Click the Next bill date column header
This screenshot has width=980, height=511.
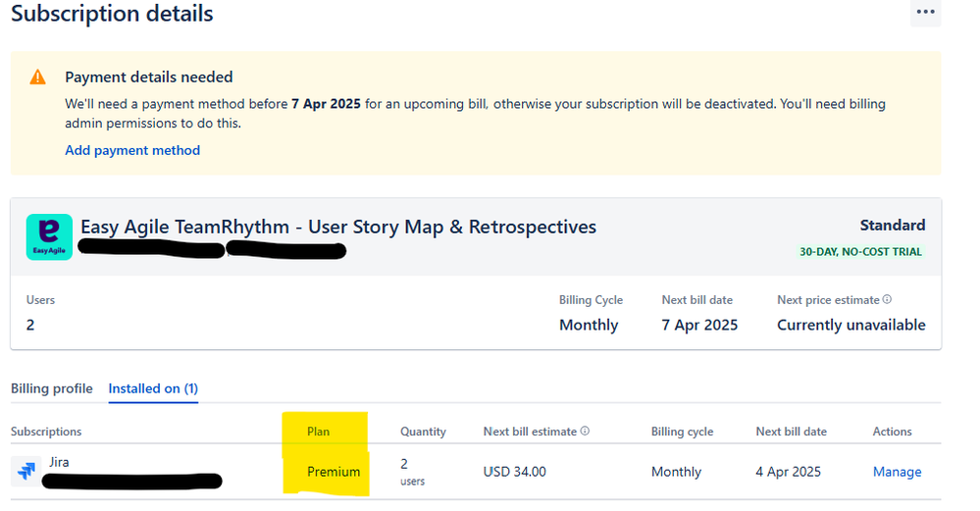coord(792,431)
